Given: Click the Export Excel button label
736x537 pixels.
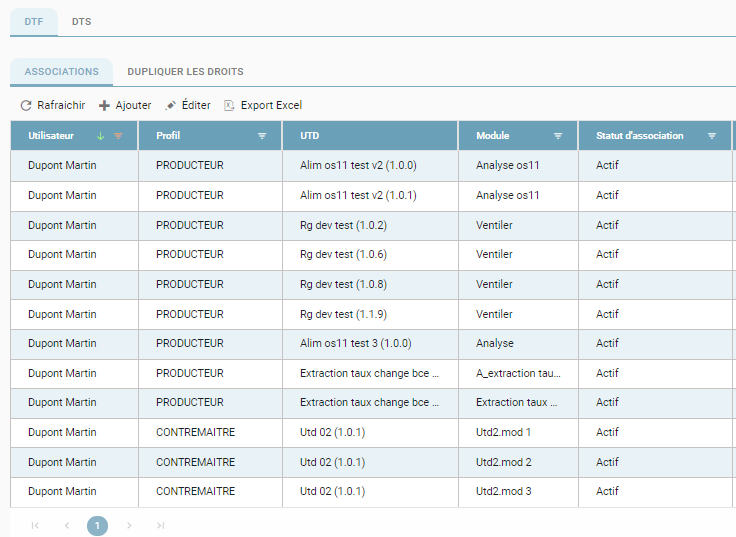Looking at the screenshot, I should coord(271,105).
